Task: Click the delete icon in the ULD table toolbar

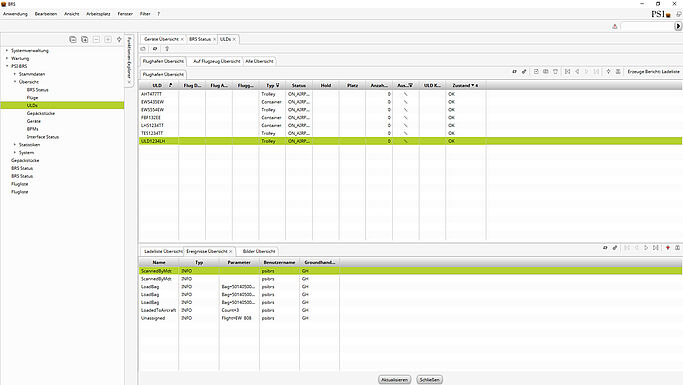Action: click(555, 71)
